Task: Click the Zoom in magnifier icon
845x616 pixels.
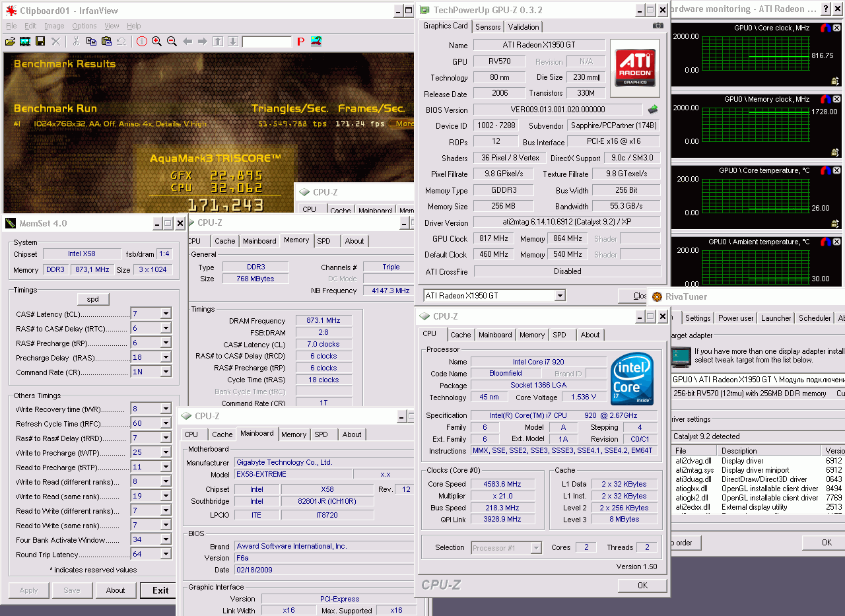Action: click(x=156, y=41)
